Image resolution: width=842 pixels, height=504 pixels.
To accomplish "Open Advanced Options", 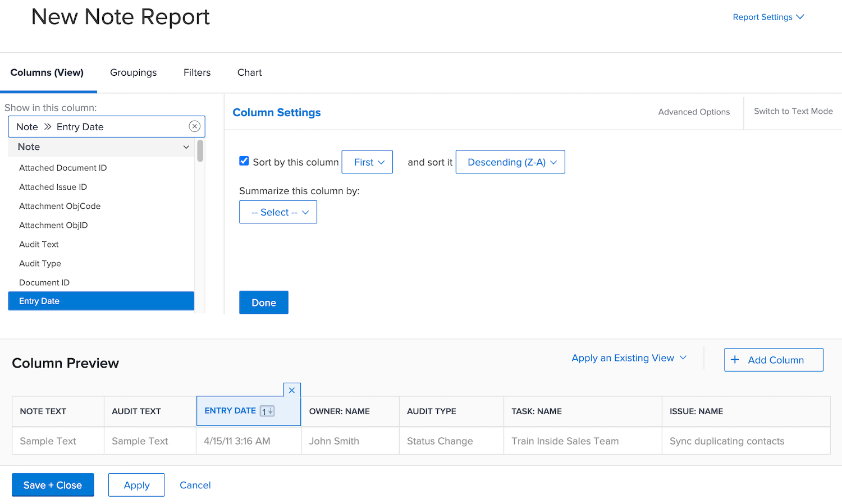I will 693,112.
